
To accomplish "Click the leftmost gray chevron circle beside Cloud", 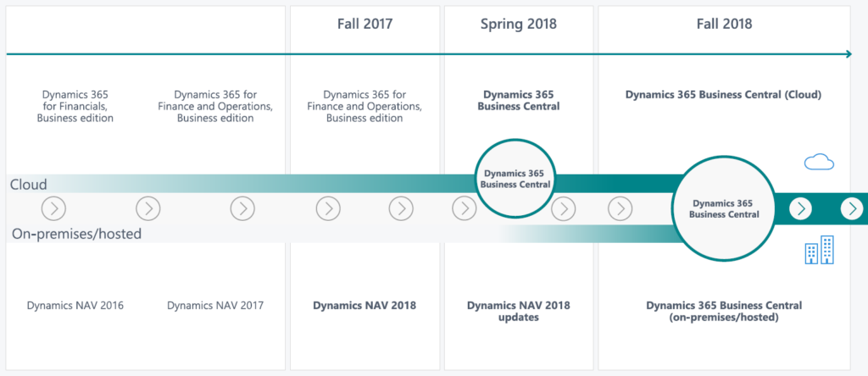I will [53, 208].
